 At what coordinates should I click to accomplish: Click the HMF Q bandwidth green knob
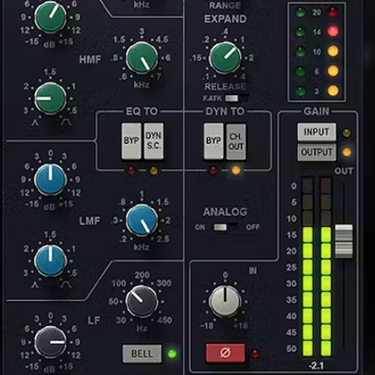pyautogui.click(x=50, y=98)
